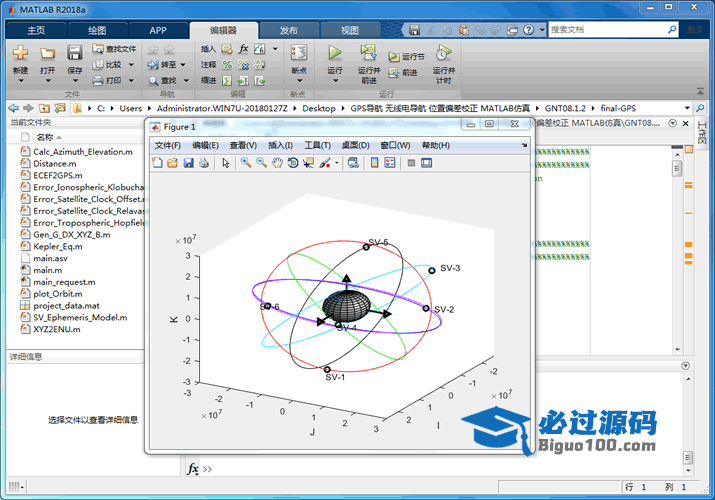Expand the 查找 (Find) dropdown
Screen dimensions: 715x500
click(x=186, y=81)
